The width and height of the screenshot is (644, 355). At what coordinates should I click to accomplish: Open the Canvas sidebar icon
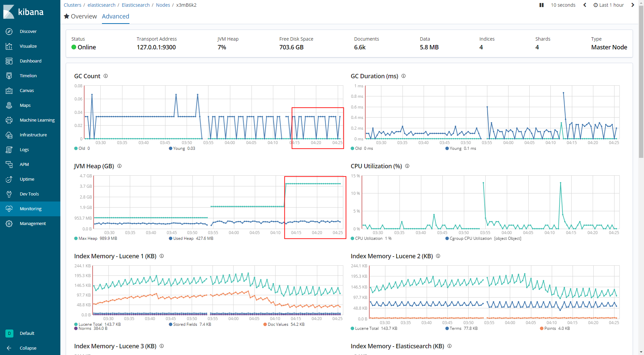(9, 91)
